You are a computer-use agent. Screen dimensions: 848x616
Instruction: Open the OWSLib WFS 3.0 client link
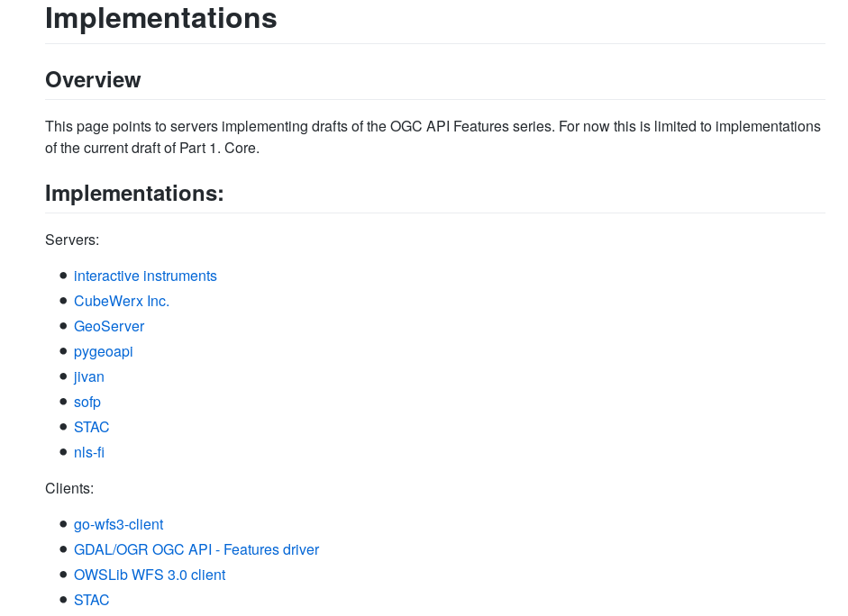[x=150, y=575]
